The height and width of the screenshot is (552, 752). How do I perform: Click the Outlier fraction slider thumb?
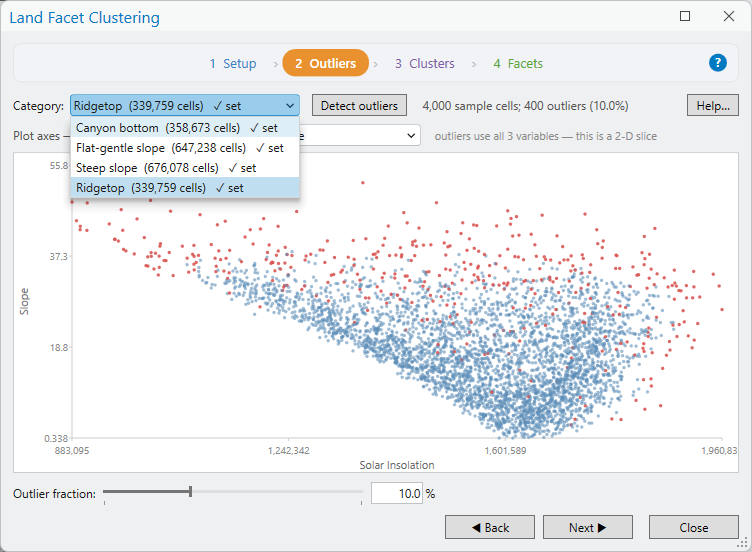tap(190, 492)
